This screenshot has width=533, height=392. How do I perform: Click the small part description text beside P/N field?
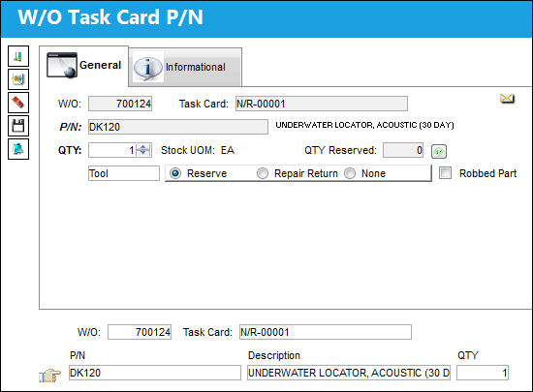coord(364,125)
